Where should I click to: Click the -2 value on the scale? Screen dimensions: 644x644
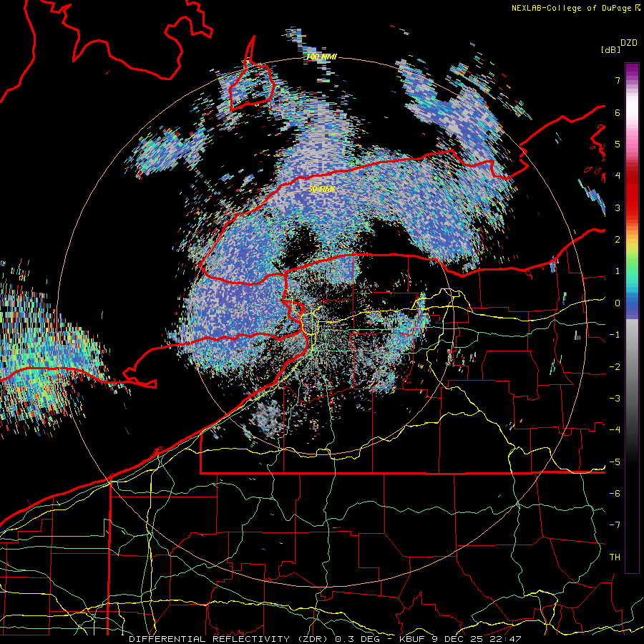tap(615, 367)
